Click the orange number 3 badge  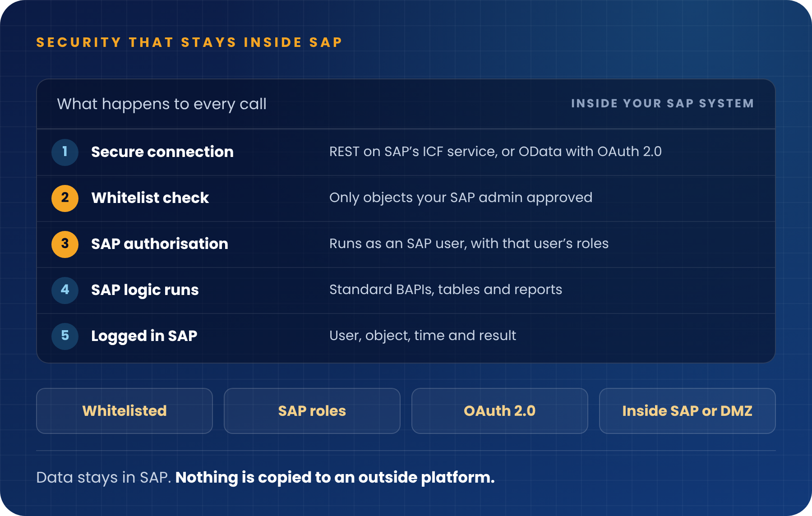click(x=65, y=244)
